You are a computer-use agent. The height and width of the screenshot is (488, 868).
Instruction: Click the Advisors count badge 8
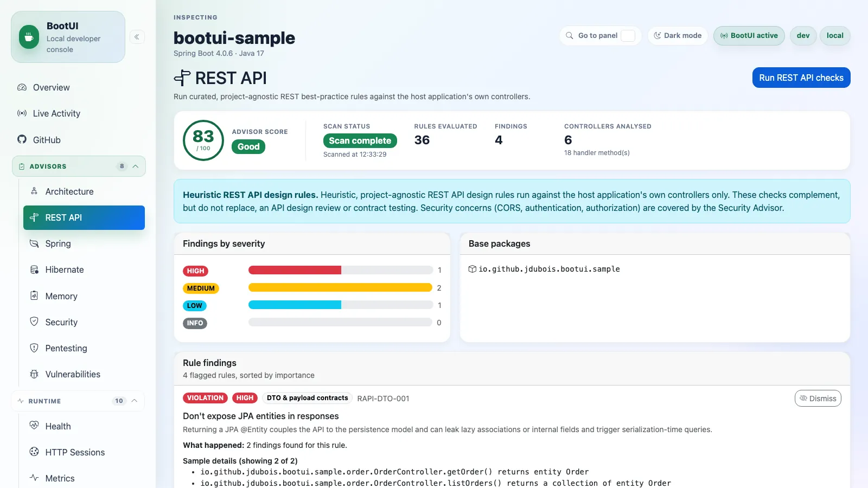(122, 166)
